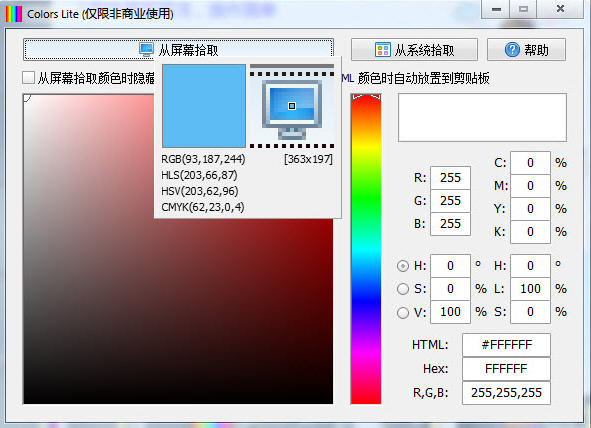
Task: Click the hue slider top arrow markers
Action: [366, 97]
